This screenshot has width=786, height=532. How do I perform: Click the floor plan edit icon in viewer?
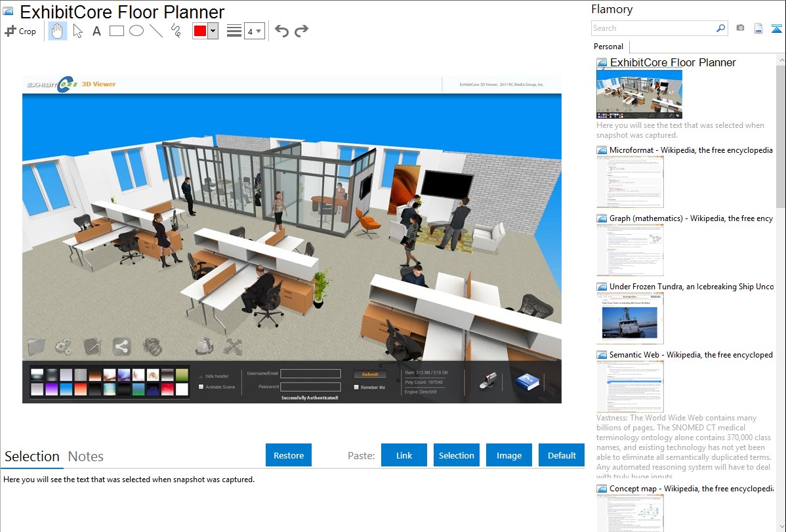(x=93, y=346)
